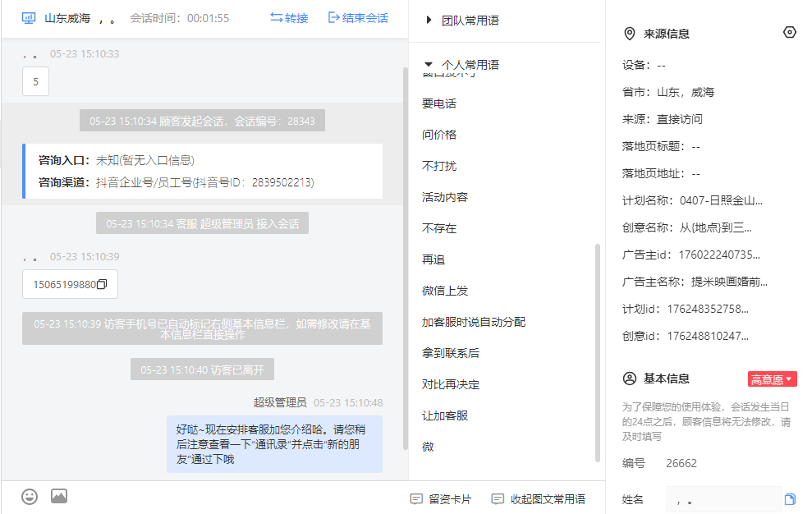Select the 拿到联系后 quick phrase
Screen dimensions: 812x514
pos(451,353)
